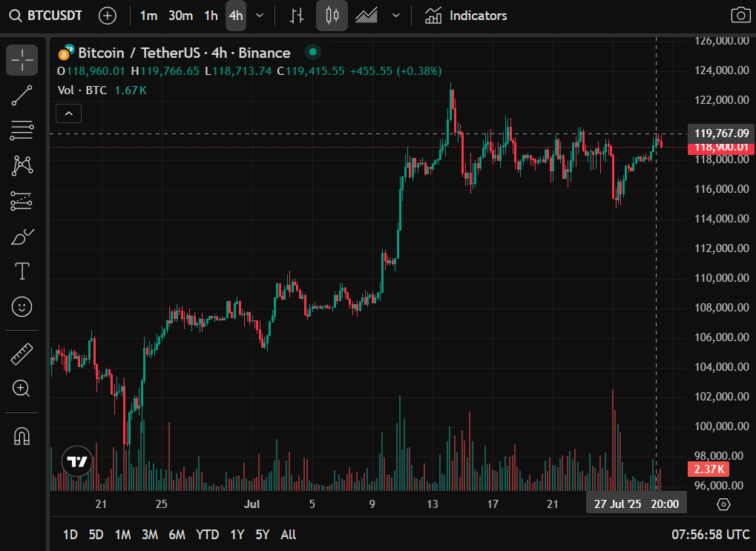Toggle the candlestick chart style

[x=332, y=16]
